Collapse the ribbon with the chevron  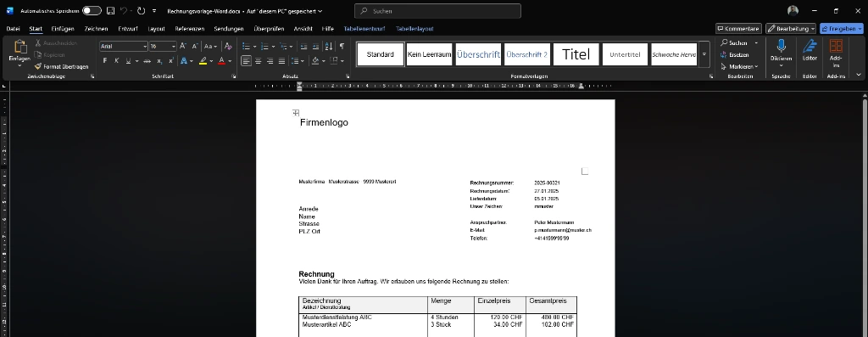pos(859,74)
